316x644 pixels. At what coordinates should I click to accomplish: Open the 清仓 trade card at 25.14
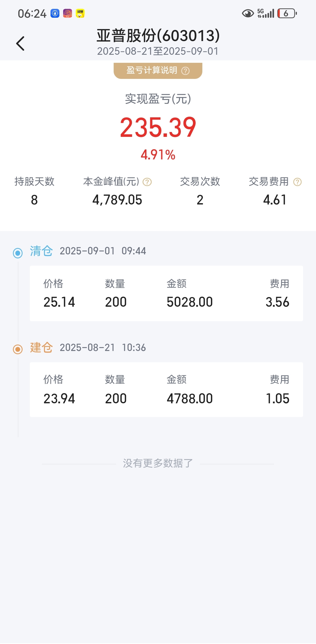pyautogui.click(x=166, y=293)
